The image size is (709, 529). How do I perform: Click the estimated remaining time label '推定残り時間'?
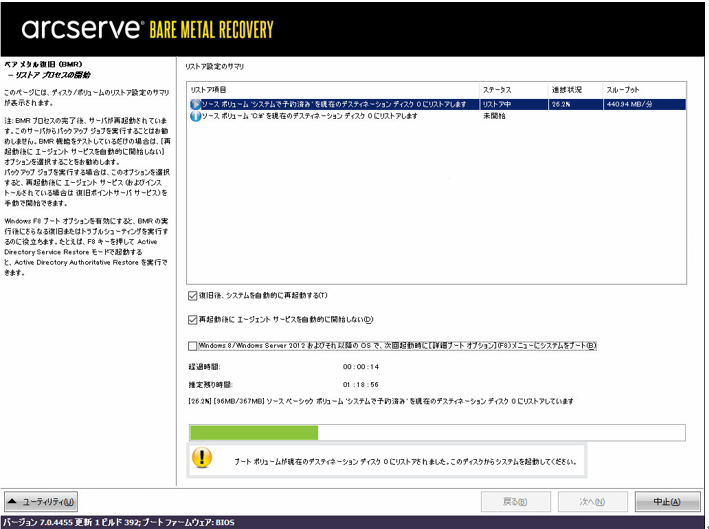coord(211,385)
